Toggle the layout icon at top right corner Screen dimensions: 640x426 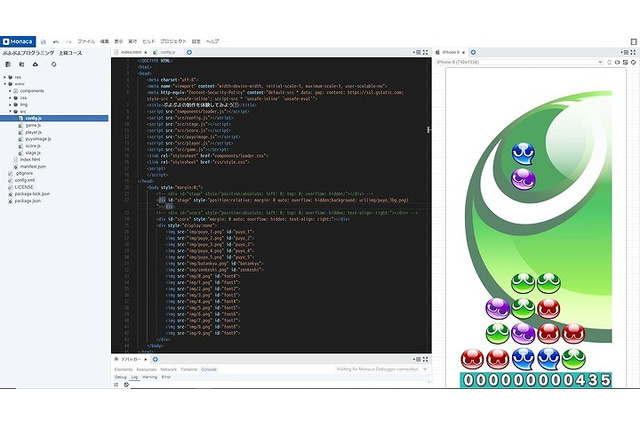point(633,42)
